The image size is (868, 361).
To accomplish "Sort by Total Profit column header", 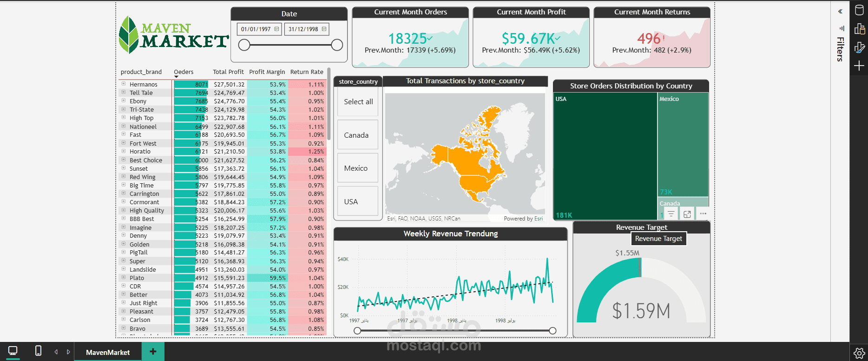I will click(228, 72).
